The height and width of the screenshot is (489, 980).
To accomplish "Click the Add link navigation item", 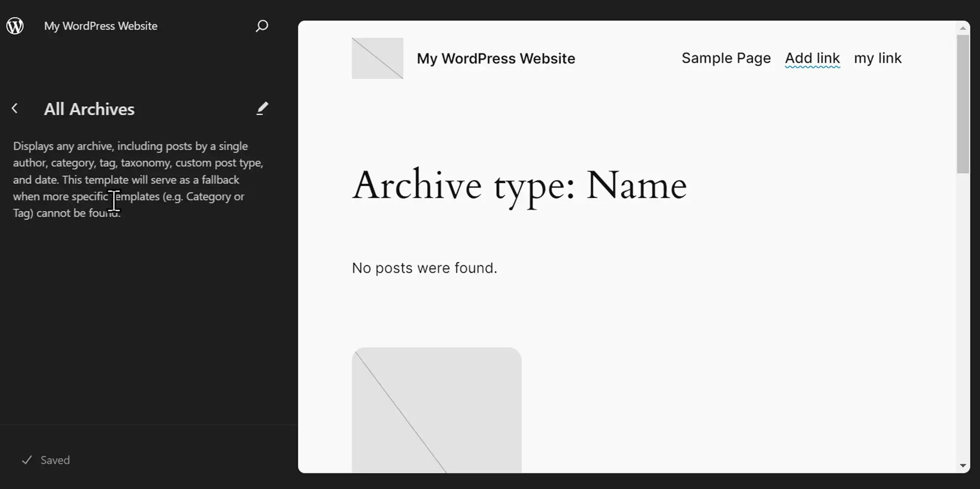I will [x=812, y=58].
